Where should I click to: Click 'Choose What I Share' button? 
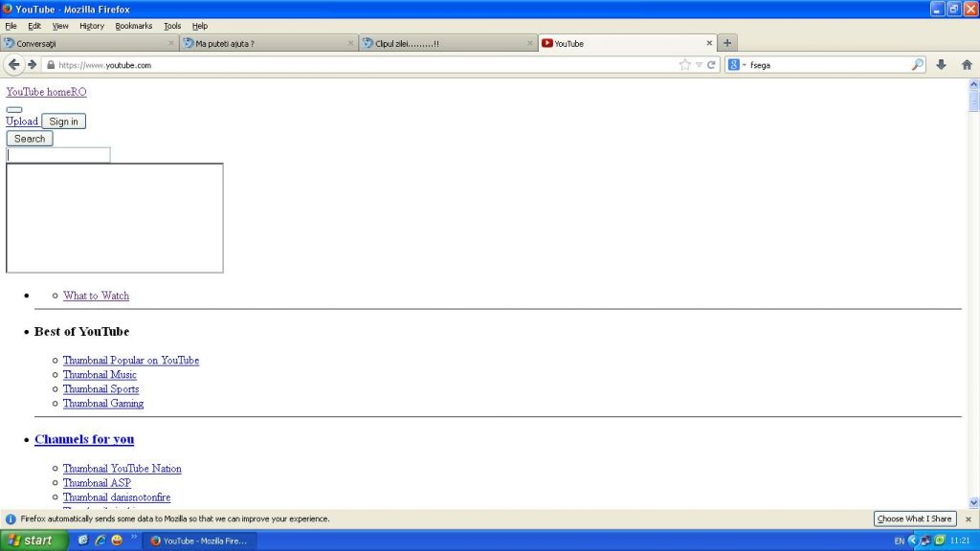point(914,519)
